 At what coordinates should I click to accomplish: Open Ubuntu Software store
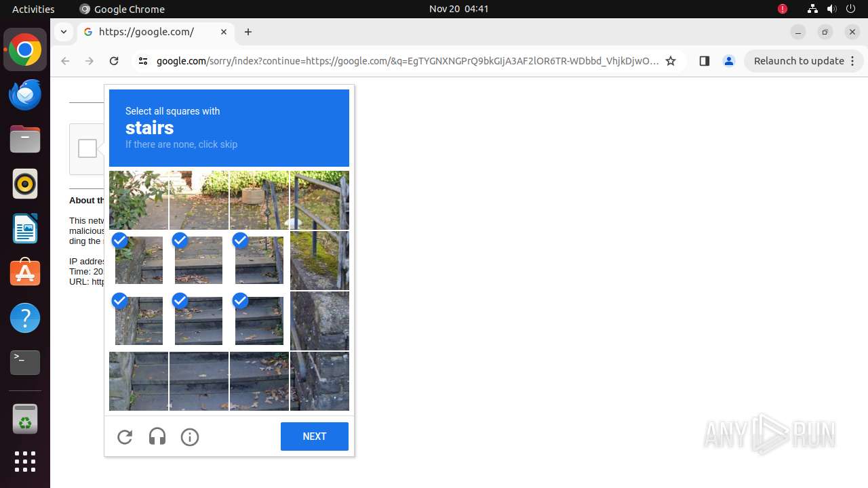tap(25, 273)
